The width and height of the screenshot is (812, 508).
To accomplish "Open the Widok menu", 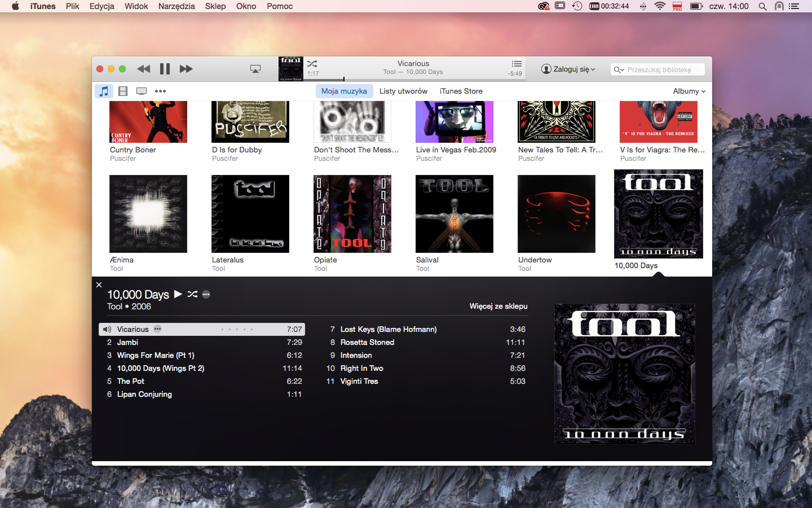I will (x=136, y=6).
